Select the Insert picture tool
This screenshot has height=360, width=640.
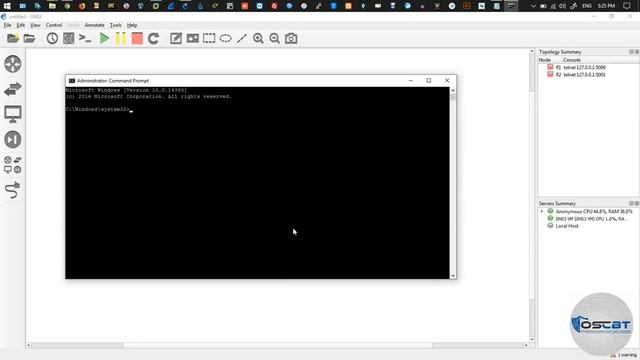click(x=193, y=38)
